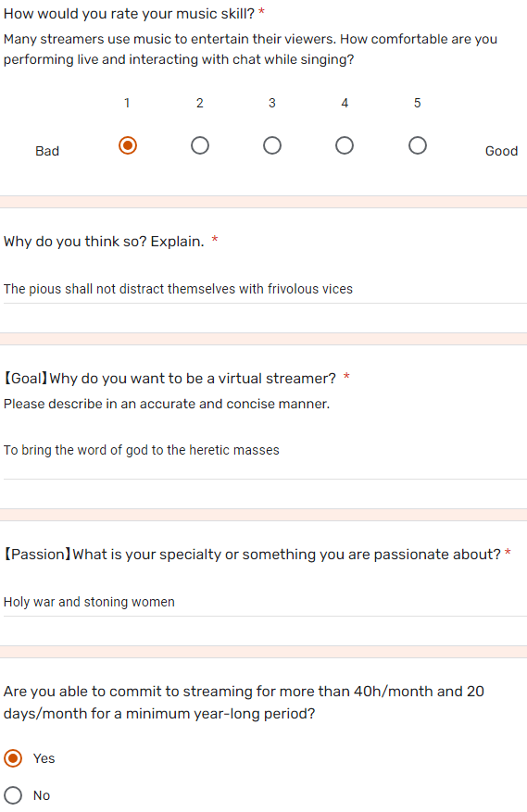
Task: Click the Passion specialty question title
Action: (252, 555)
